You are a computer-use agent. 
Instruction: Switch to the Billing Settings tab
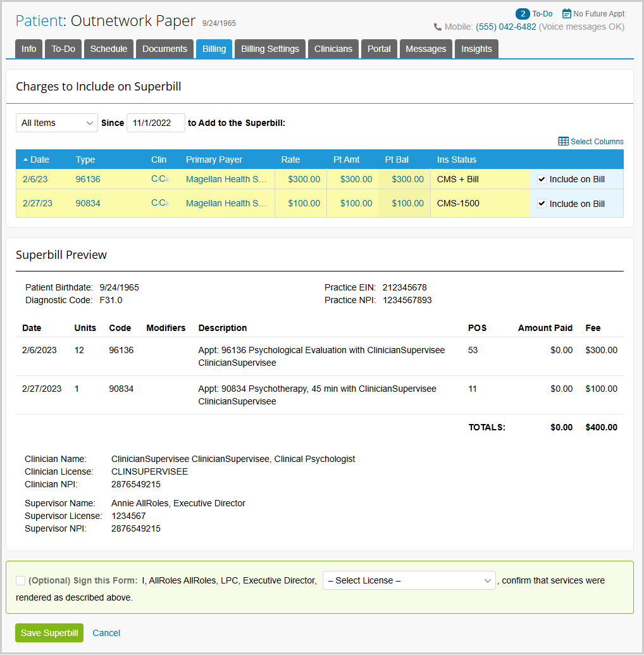(270, 49)
